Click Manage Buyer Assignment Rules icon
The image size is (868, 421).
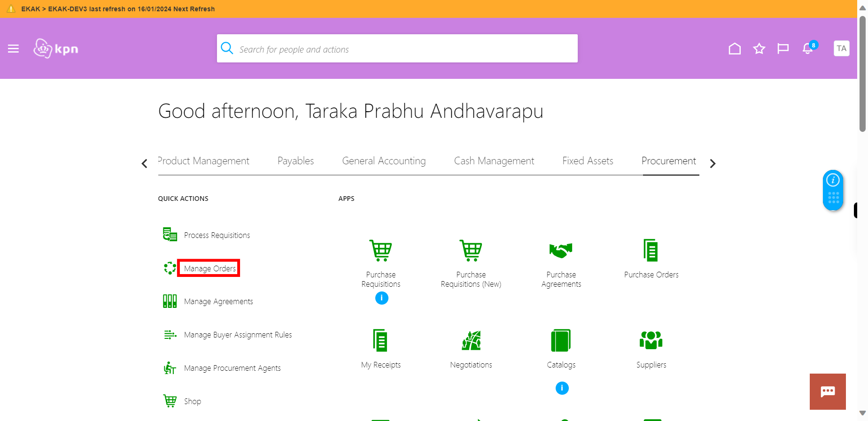[x=170, y=335]
